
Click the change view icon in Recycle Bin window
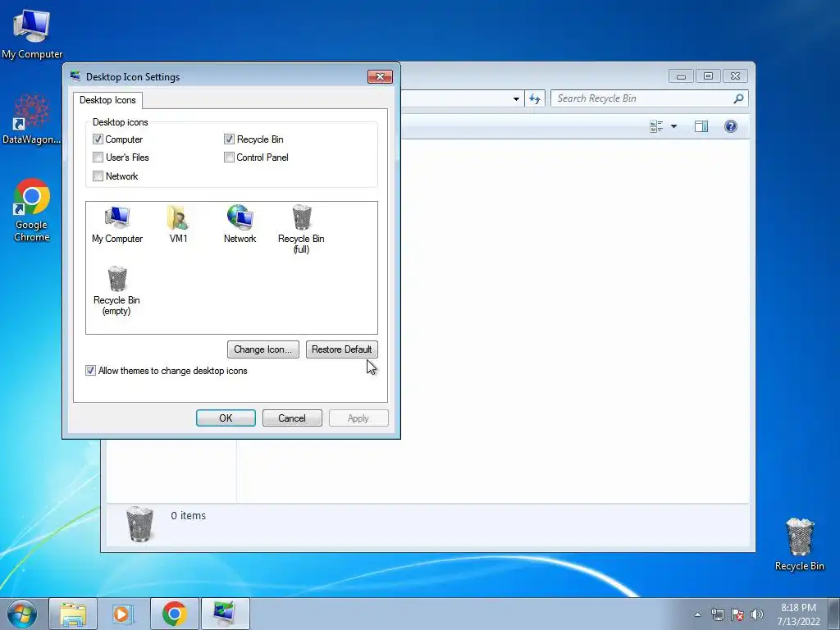coord(656,126)
